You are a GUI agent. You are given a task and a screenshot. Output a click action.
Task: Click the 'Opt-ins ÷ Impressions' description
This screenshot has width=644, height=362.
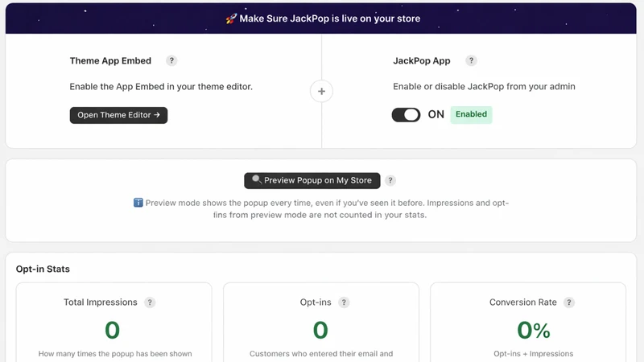pos(534,354)
